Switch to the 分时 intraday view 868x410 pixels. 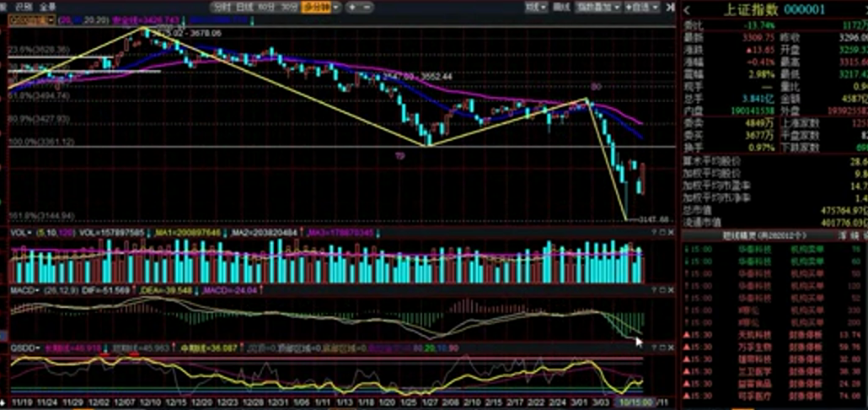point(222,8)
